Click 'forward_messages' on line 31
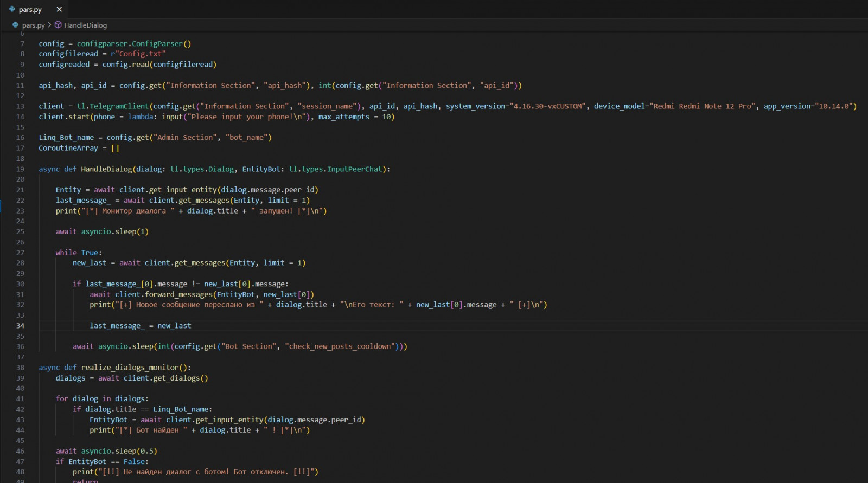The height and width of the screenshot is (483, 868). [178, 294]
